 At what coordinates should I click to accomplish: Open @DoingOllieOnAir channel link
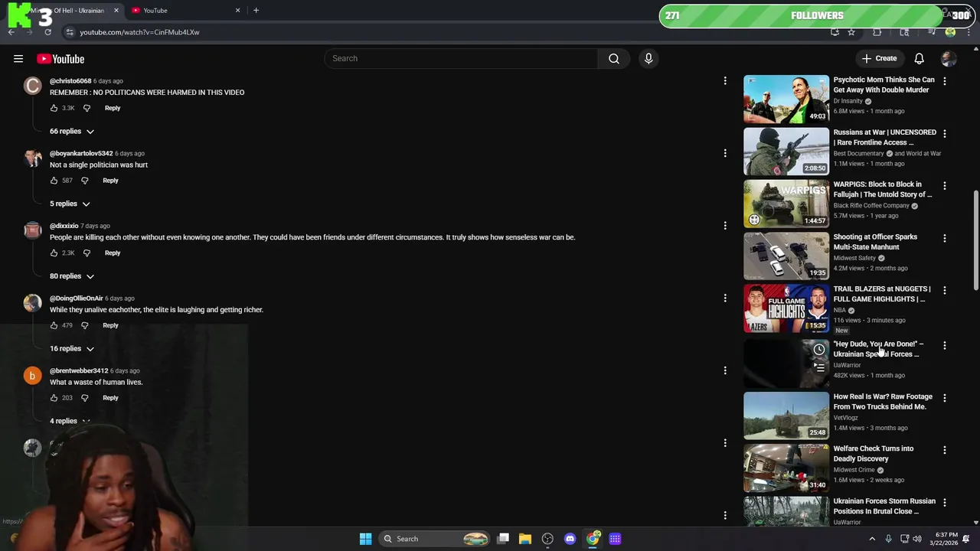[76, 298]
